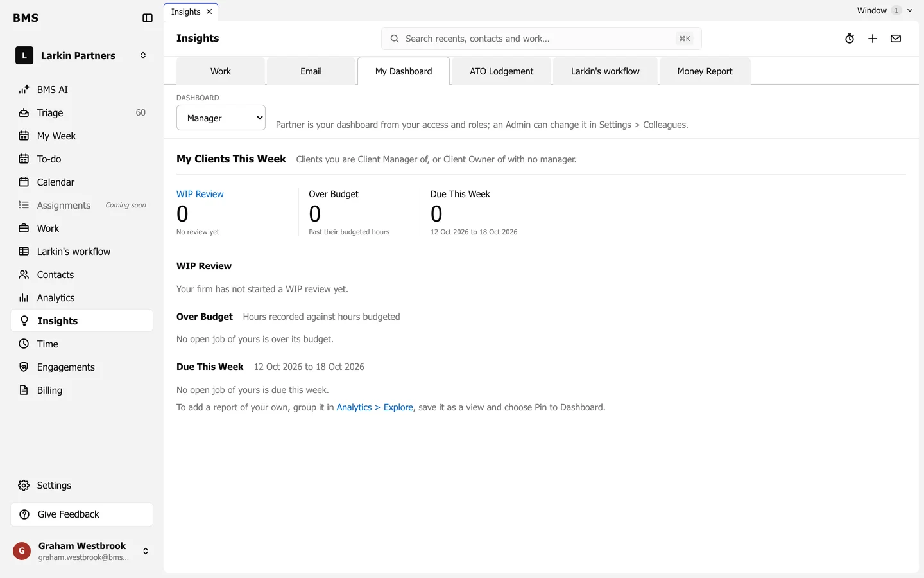Start the timer icon in header
Screen dimensions: 924x578
850,39
